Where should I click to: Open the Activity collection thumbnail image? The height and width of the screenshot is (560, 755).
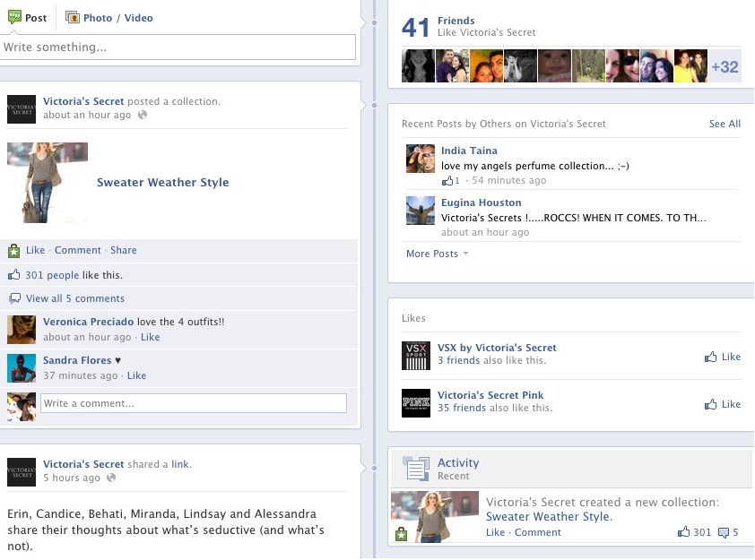pos(435,517)
